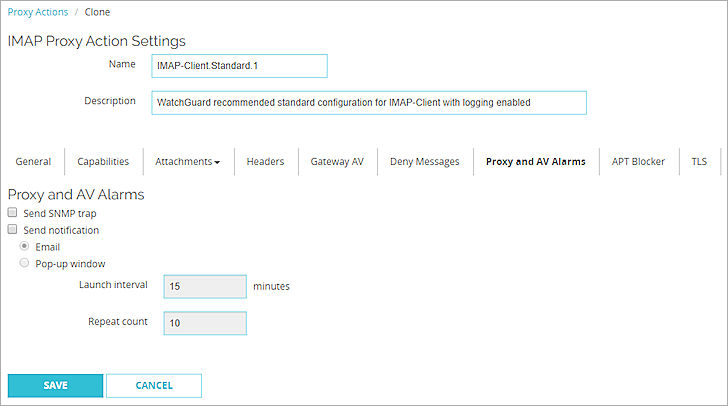Expand the Attachments dropdown tab

[187, 161]
